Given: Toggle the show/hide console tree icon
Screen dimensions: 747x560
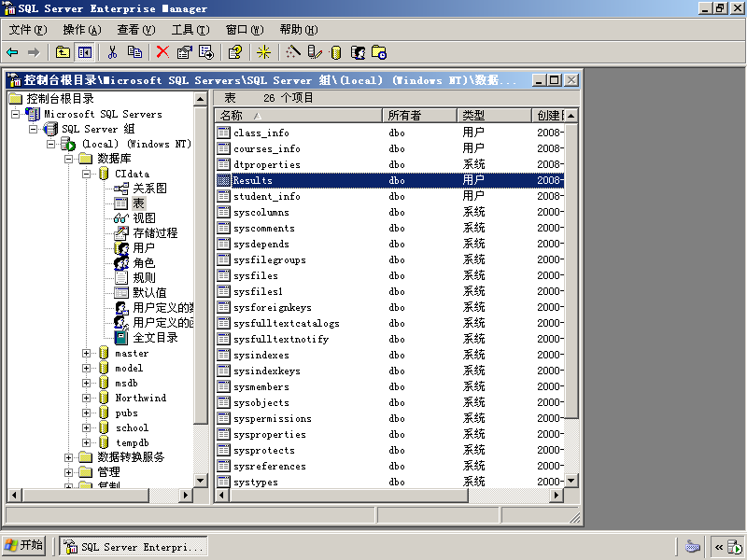Looking at the screenshot, I should click(x=85, y=52).
